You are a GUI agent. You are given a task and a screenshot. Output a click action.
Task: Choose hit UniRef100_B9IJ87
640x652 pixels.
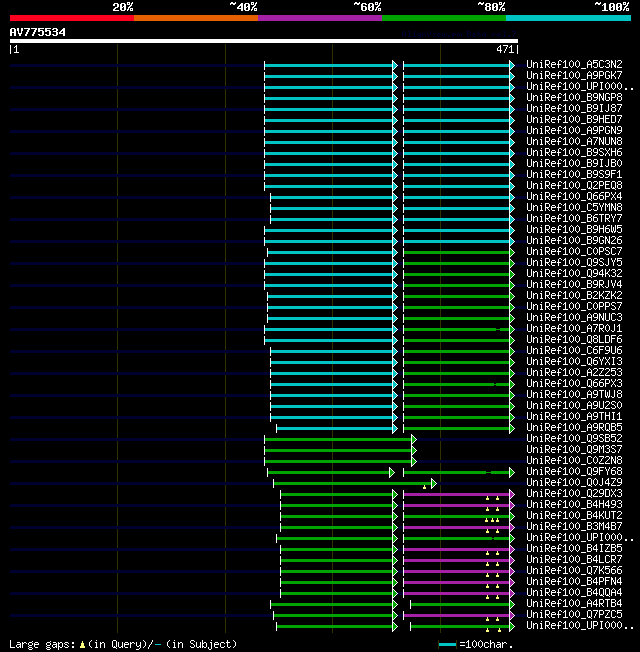click(574, 109)
